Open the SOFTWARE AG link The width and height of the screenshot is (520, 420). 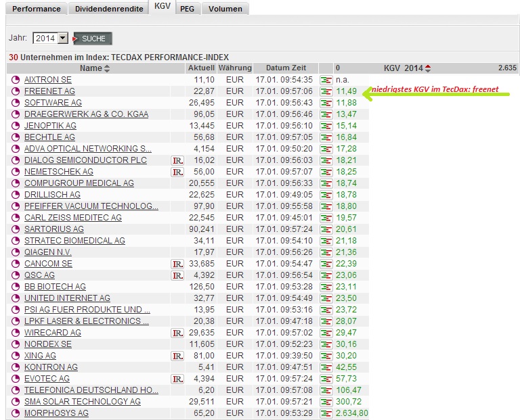[x=53, y=103]
